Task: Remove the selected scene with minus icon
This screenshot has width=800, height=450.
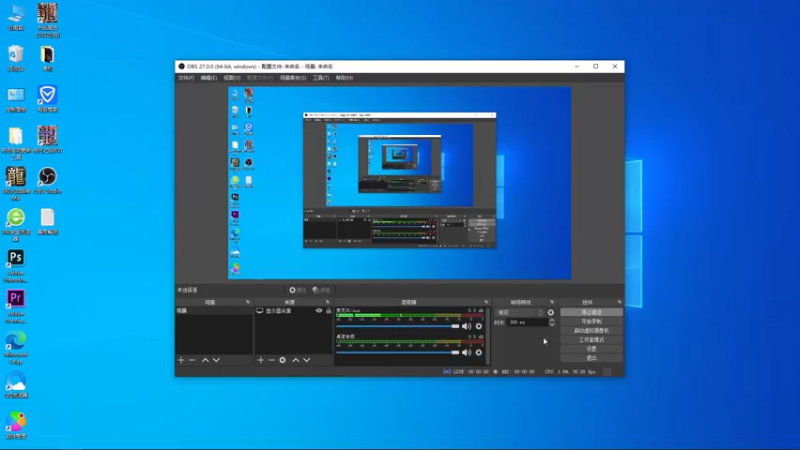Action: [192, 360]
